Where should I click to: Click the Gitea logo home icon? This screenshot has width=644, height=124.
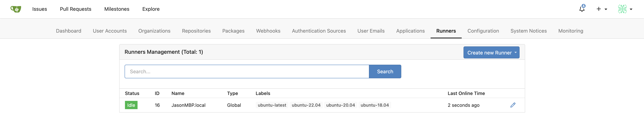click(x=16, y=9)
